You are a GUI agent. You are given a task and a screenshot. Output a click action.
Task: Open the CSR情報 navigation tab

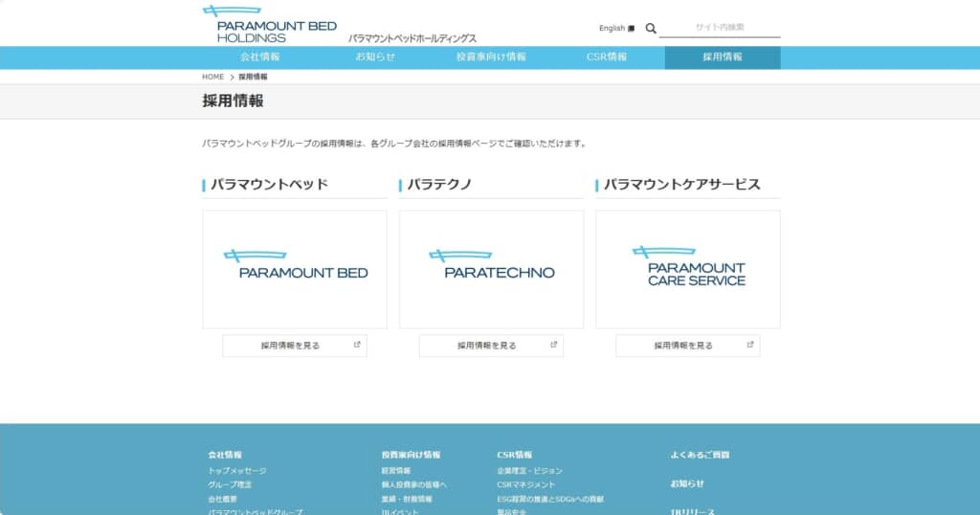pyautogui.click(x=607, y=57)
